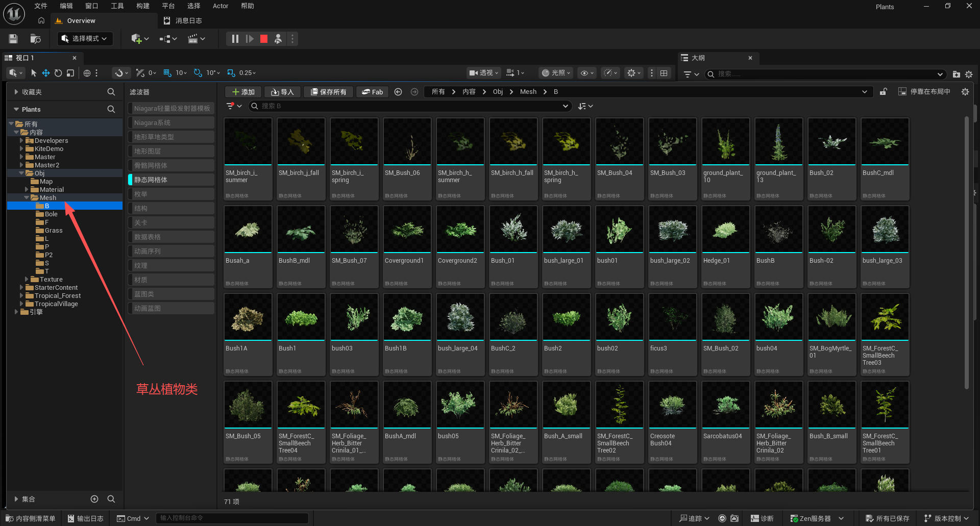The image size is (980, 526).
Task: Open content browser settings gear icon
Action: (965, 92)
